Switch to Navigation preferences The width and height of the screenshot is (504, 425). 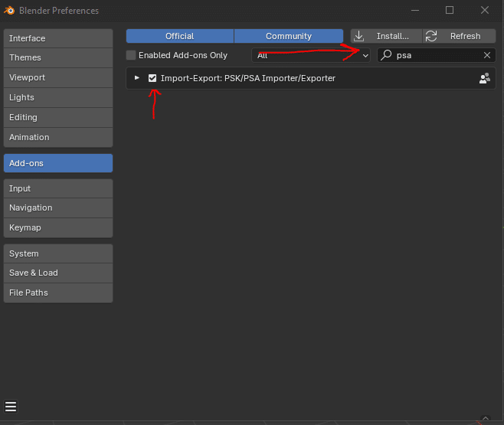point(58,208)
